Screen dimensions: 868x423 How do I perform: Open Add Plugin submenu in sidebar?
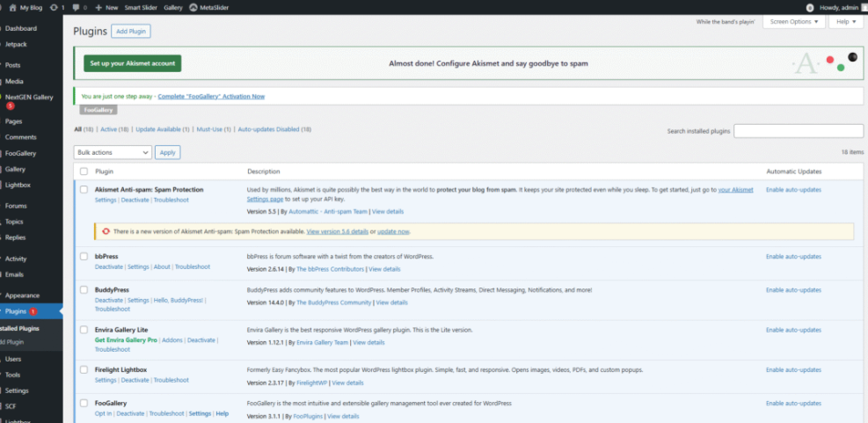(12, 342)
